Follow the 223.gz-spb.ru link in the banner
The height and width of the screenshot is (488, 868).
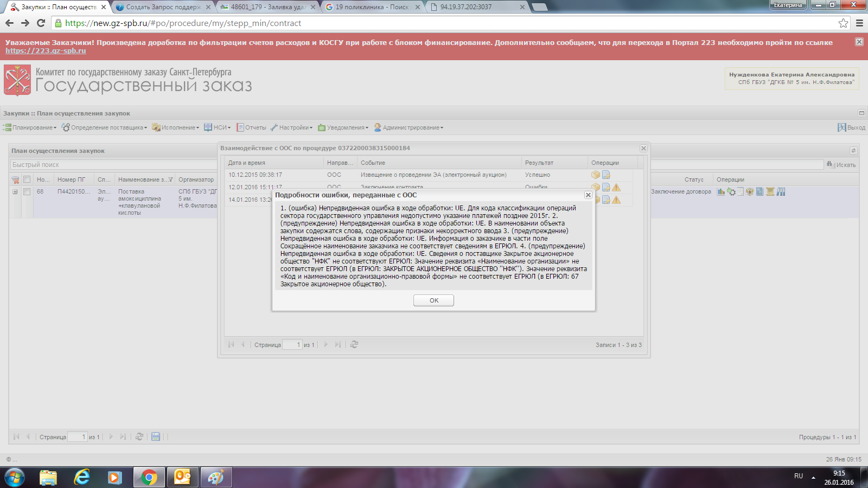(x=46, y=50)
